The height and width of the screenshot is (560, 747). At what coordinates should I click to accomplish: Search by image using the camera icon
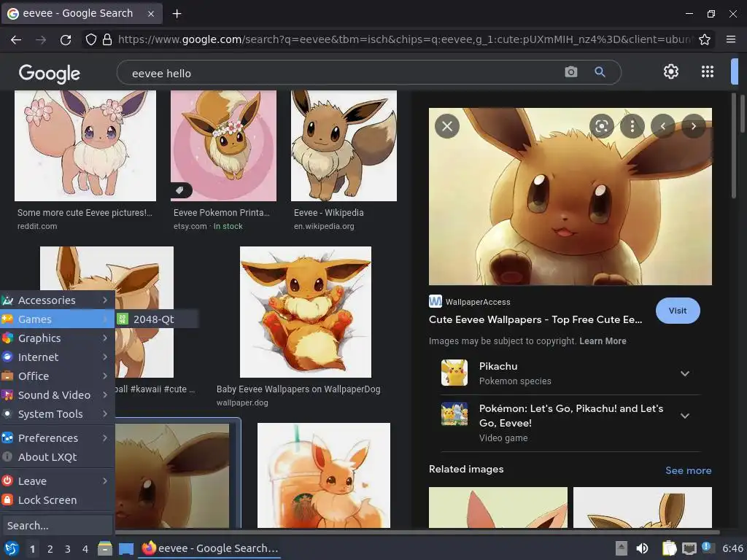tap(570, 72)
